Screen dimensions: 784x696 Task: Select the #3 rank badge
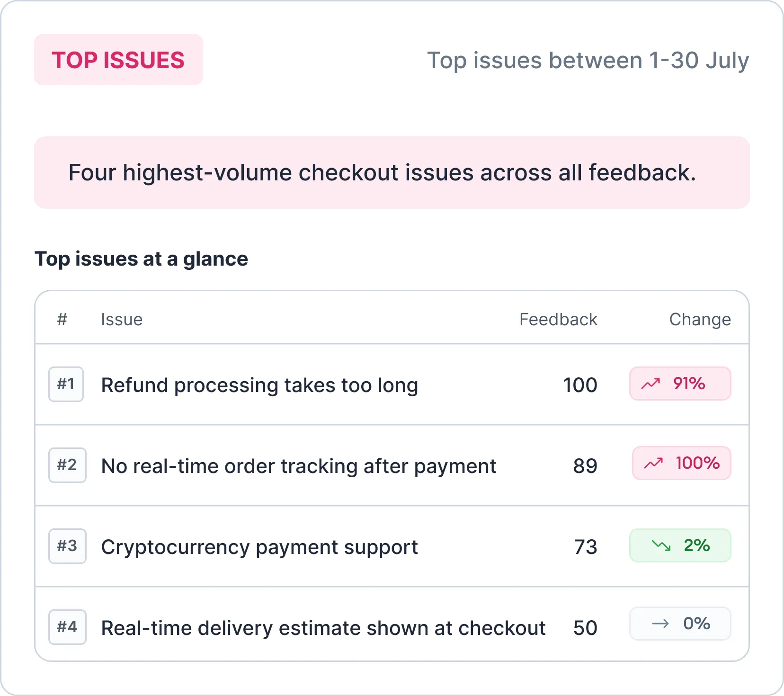click(x=67, y=546)
